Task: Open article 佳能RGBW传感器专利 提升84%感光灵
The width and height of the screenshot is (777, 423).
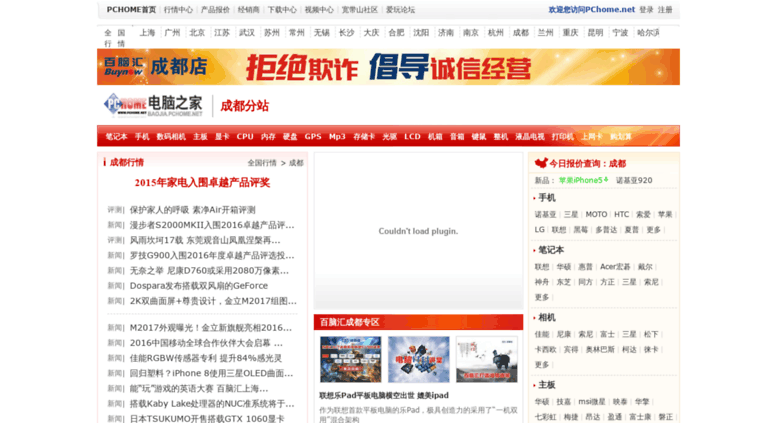Action: [206, 358]
